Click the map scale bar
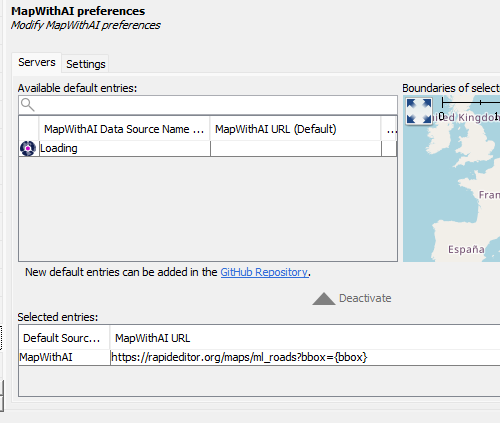This screenshot has width=500, height=423. pyautogui.click(x=471, y=103)
